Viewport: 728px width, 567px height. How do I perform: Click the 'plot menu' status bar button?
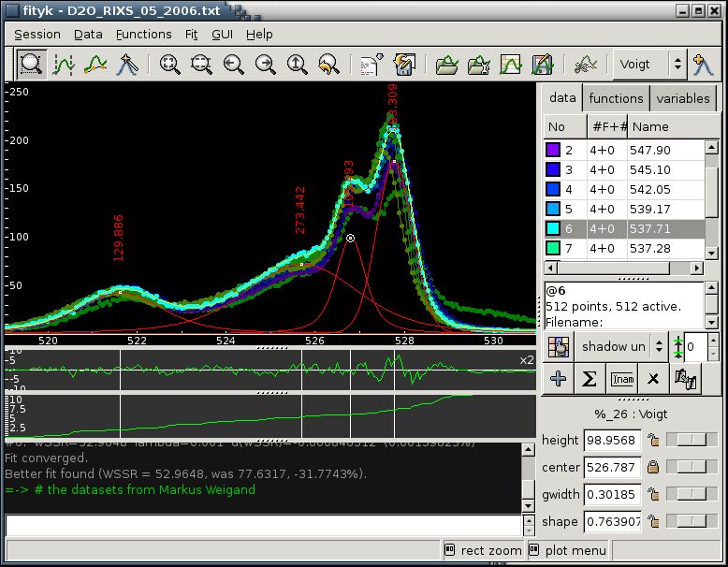coord(568,550)
